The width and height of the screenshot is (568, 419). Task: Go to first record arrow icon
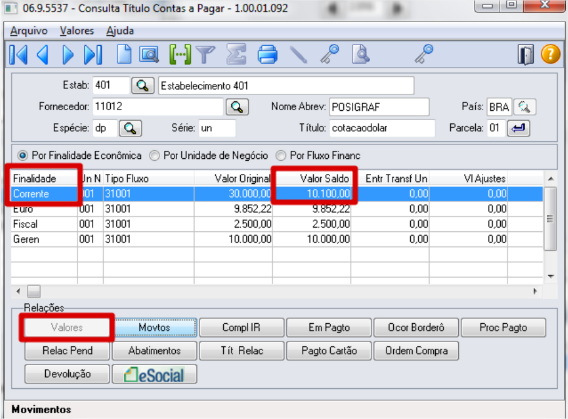(18, 55)
